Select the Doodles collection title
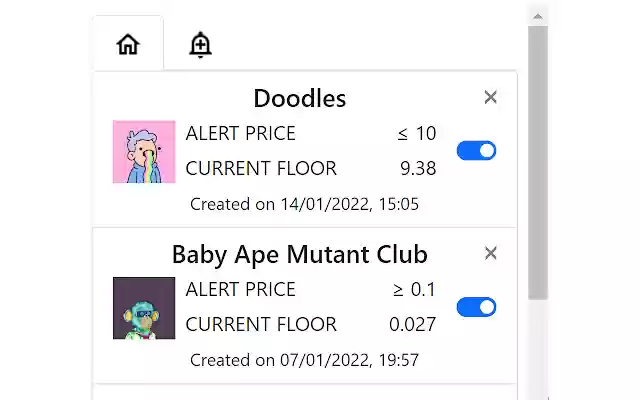This screenshot has width=640, height=400. point(299,98)
